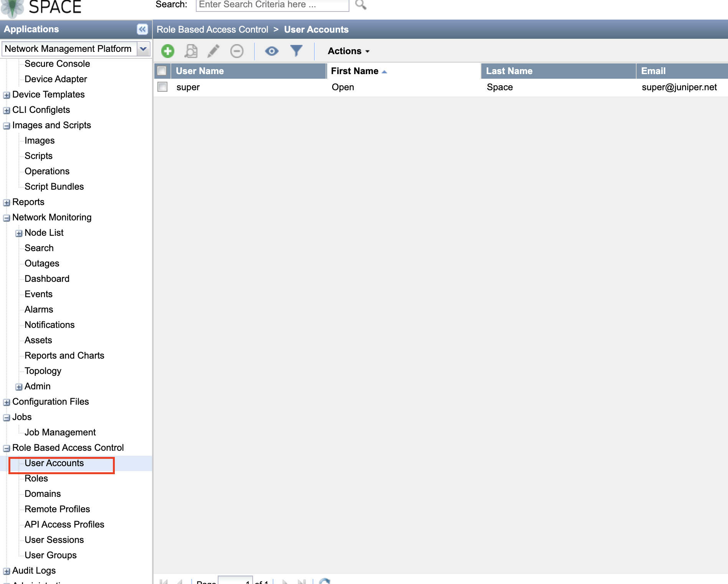Collapse the Network Monitoring node
Viewport: 728px width, 584px height.
(7, 218)
